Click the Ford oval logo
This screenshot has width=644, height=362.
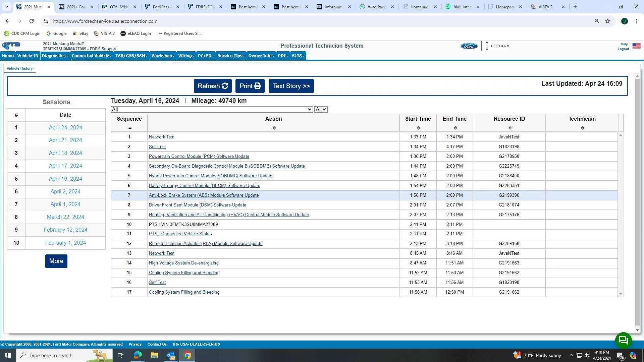[469, 46]
